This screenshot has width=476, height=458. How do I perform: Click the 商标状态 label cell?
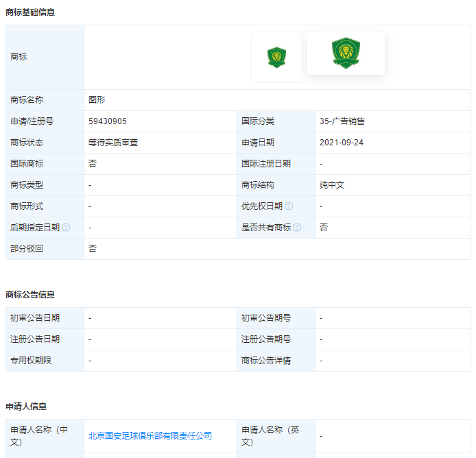[x=45, y=143]
